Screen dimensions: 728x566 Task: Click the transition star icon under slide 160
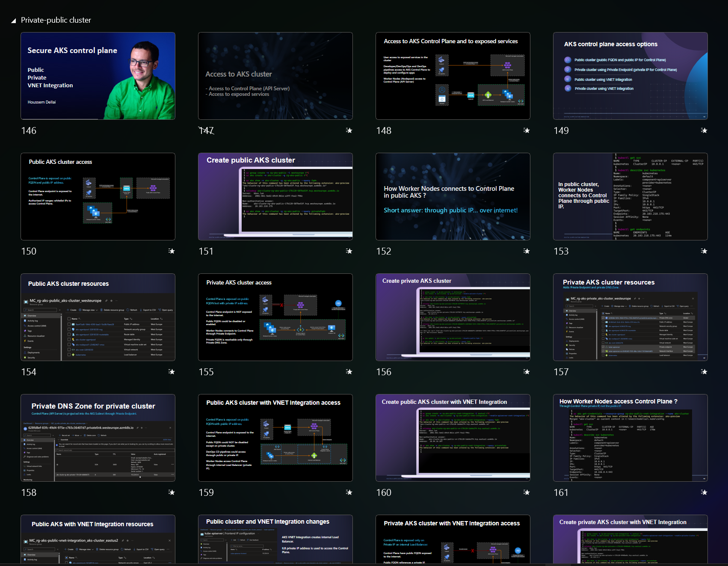527,492
